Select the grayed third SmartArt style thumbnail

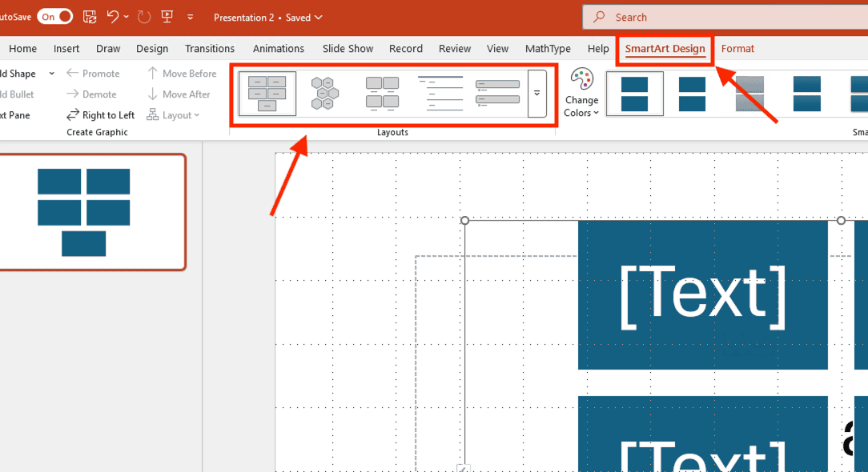click(x=749, y=94)
